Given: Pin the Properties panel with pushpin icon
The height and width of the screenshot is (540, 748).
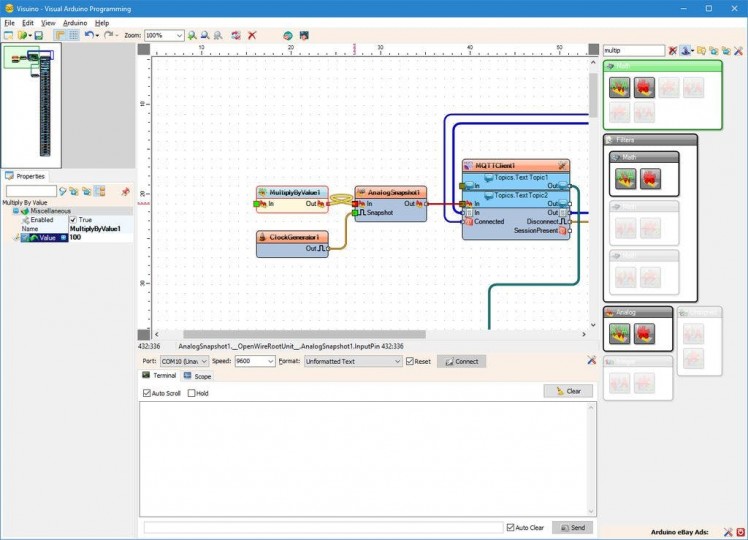Looking at the screenshot, I should (125, 191).
